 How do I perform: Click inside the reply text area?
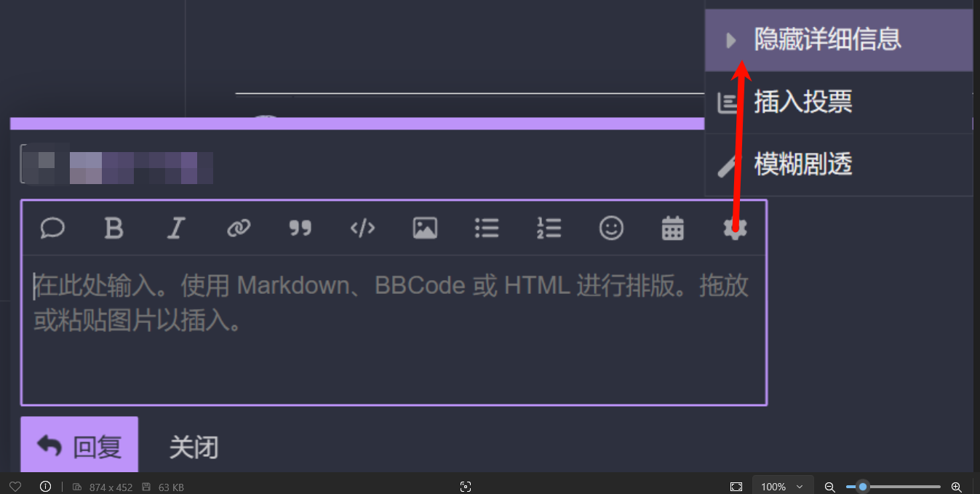click(394, 329)
